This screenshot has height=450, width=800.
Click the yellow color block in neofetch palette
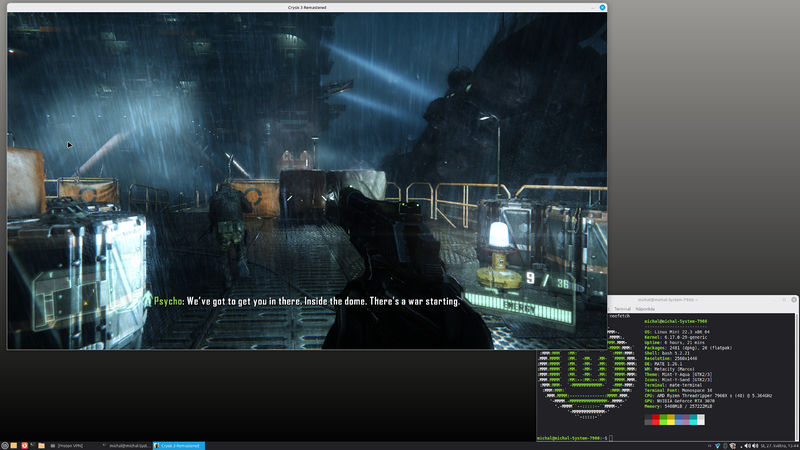(x=671, y=419)
